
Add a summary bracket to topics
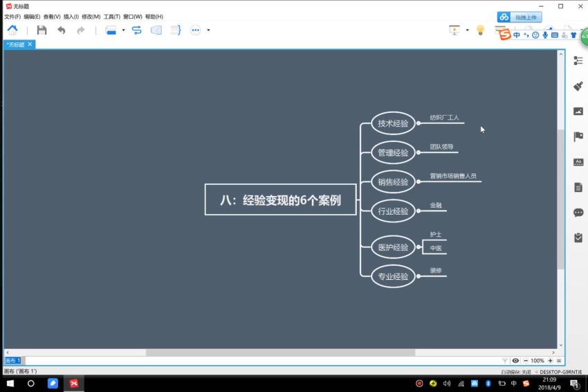pos(176,30)
